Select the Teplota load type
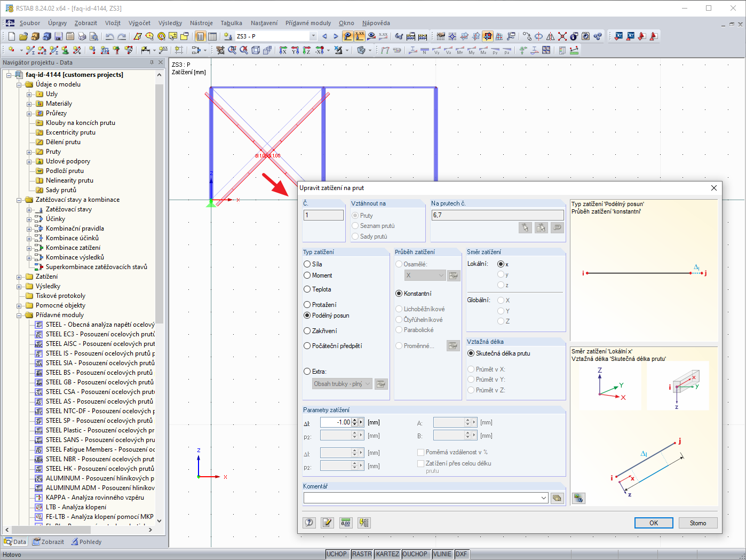This screenshot has width=746, height=560. tap(307, 289)
